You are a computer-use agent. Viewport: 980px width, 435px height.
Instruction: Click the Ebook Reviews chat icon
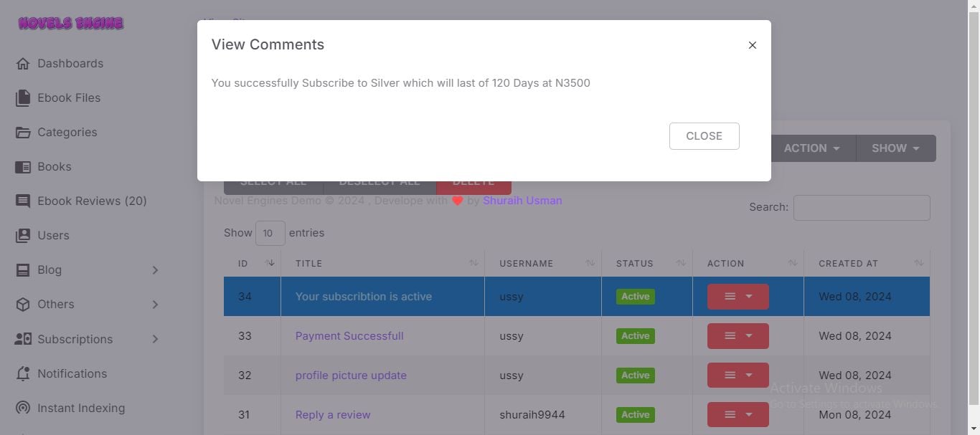pyautogui.click(x=23, y=201)
